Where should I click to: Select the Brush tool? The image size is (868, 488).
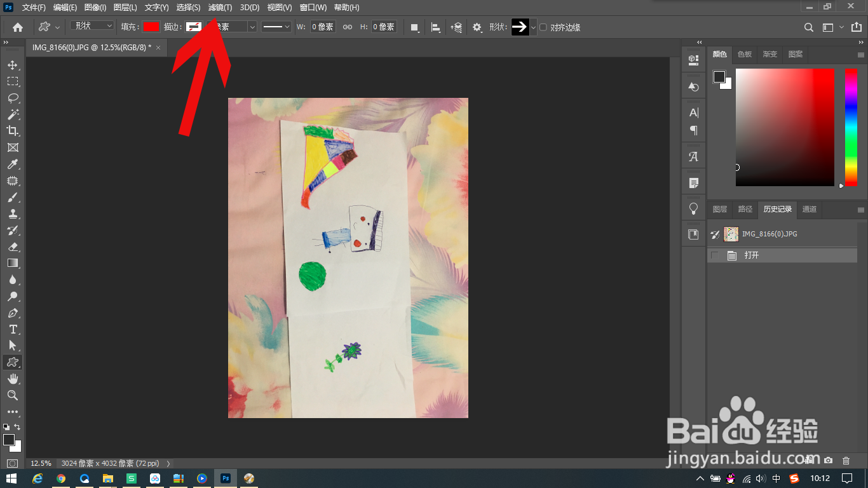tap(13, 197)
